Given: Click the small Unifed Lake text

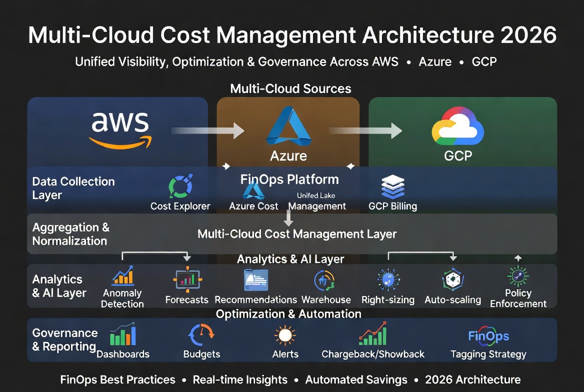Looking at the screenshot, I should pos(316,195).
